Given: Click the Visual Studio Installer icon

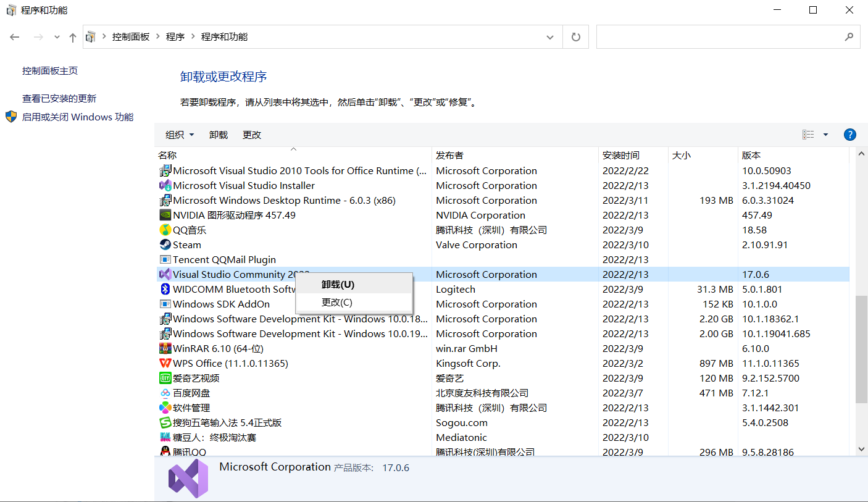Looking at the screenshot, I should pos(165,185).
